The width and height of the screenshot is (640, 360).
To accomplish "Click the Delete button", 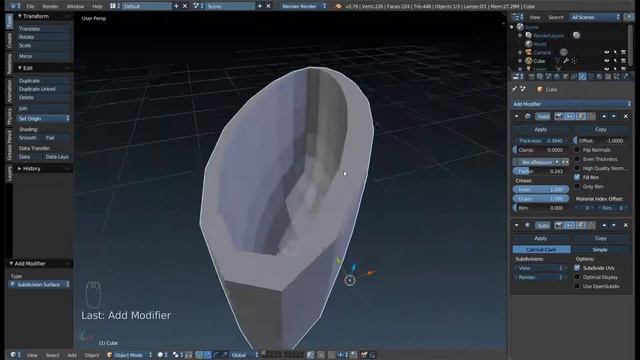I will 43,98.
